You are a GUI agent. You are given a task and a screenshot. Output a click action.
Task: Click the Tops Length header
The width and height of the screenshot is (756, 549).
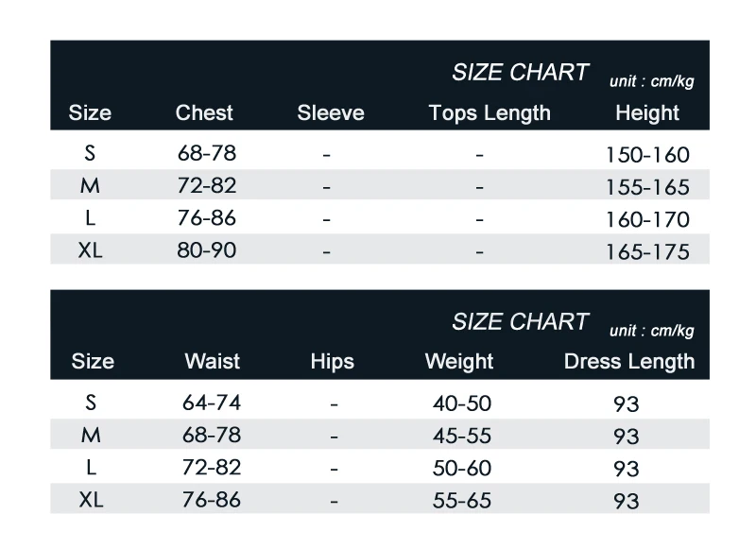[490, 113]
